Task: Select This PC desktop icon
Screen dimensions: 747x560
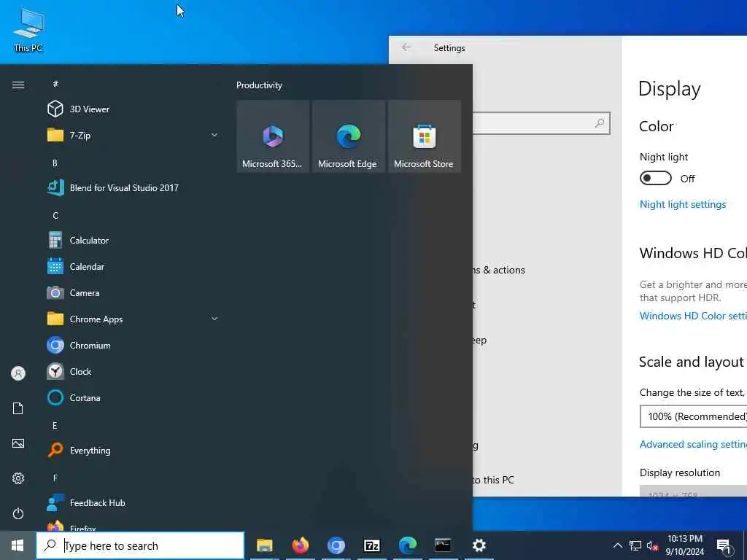Action: pyautogui.click(x=28, y=30)
